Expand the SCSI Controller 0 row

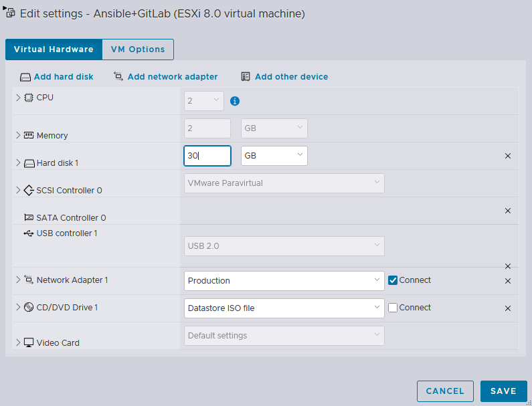click(x=18, y=190)
